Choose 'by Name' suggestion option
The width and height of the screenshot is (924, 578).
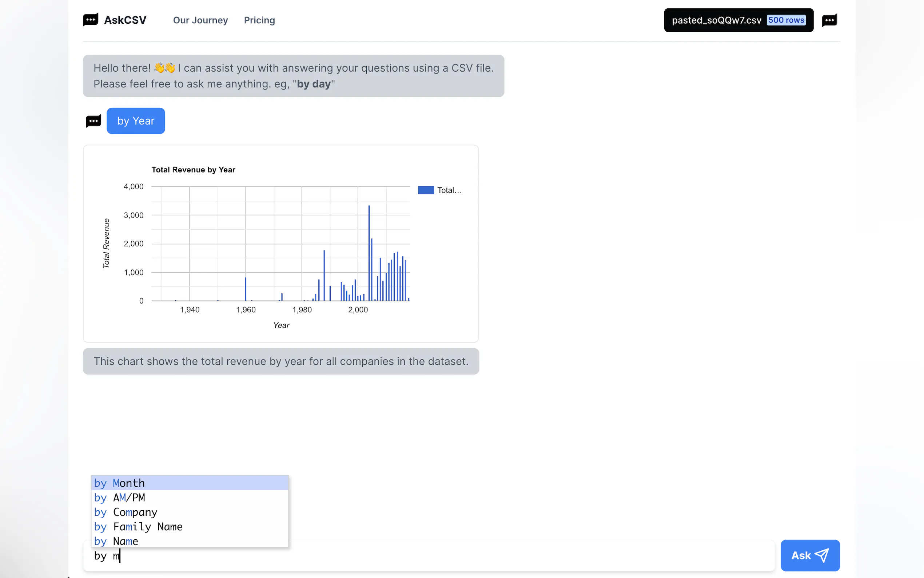click(x=190, y=541)
